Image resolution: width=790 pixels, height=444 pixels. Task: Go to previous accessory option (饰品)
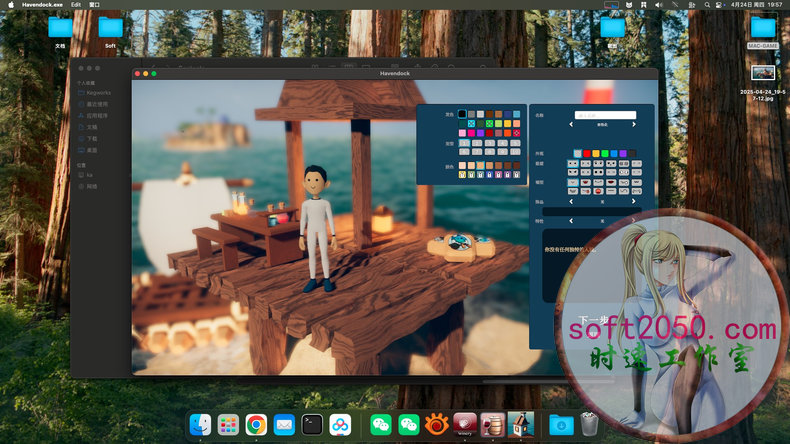pos(571,200)
